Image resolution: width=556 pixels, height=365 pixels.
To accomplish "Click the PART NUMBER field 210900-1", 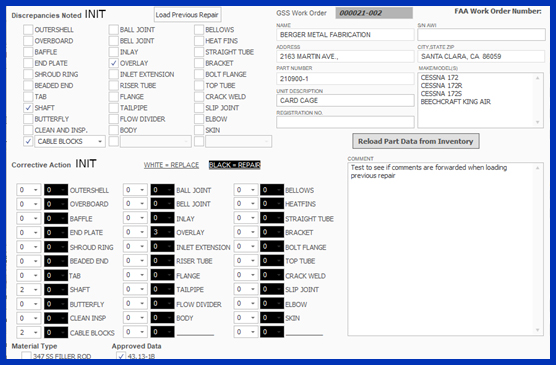I will pyautogui.click(x=345, y=79).
